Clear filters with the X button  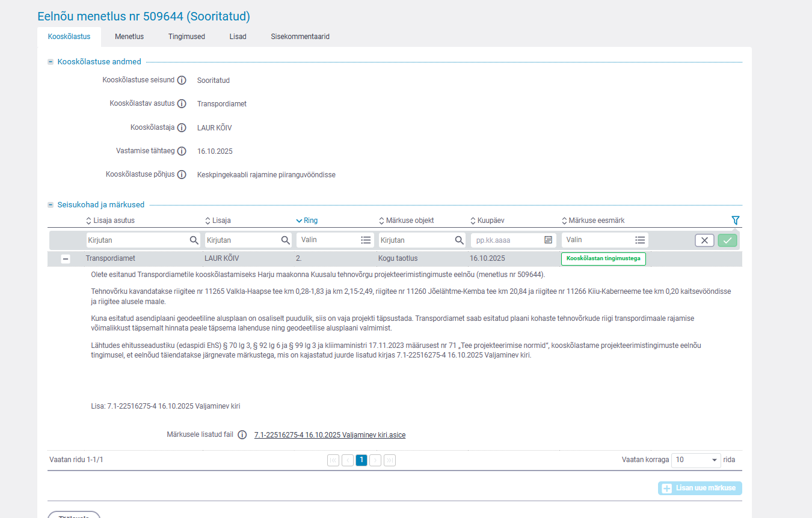(x=704, y=240)
